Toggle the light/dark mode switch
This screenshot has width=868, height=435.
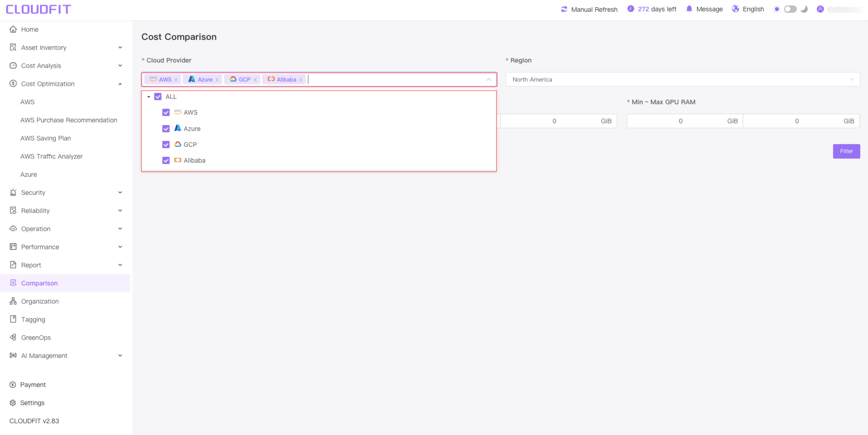pos(790,9)
